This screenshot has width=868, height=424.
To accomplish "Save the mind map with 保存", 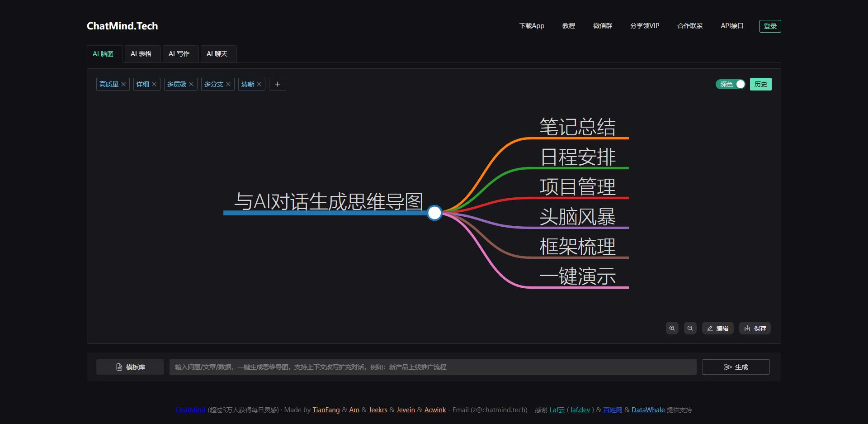I will pyautogui.click(x=755, y=328).
